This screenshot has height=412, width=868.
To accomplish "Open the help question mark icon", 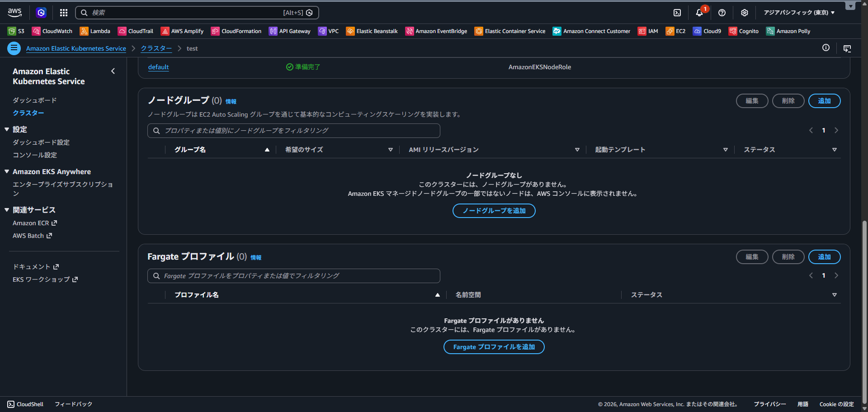I will pyautogui.click(x=722, y=13).
